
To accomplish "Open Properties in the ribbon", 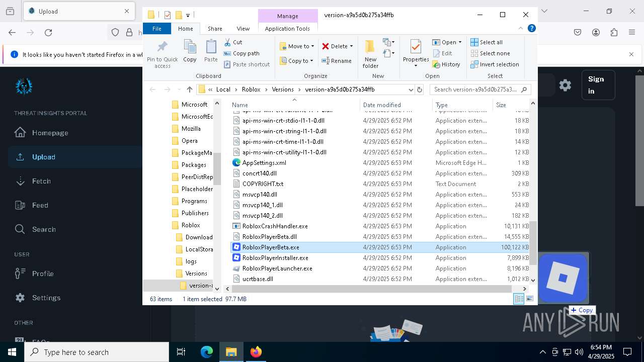I will point(416,54).
